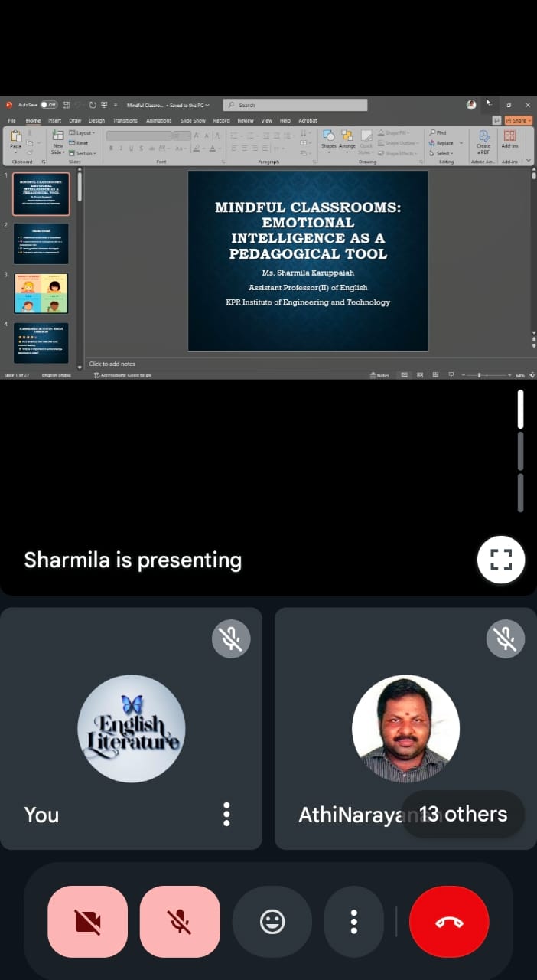Screen dimensions: 537x980
Task: Click AthiNarayanan's profile picture tile
Action: 405,728
